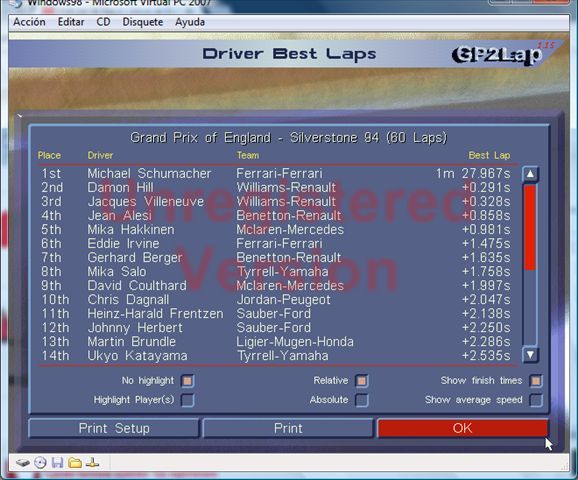Enable Show average speed checkbox
The image size is (578, 480).
[x=536, y=400]
